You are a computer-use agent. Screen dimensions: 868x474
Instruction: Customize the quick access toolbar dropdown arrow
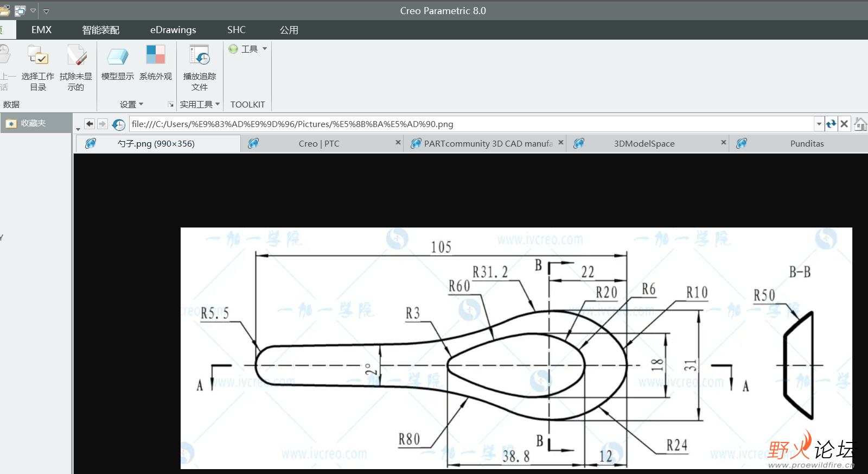[x=46, y=11]
